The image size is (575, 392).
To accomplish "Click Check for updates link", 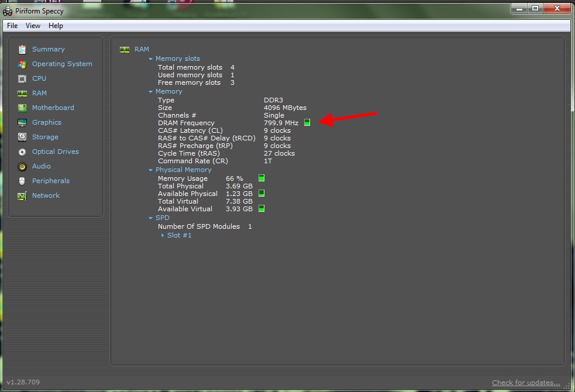I will point(526,383).
